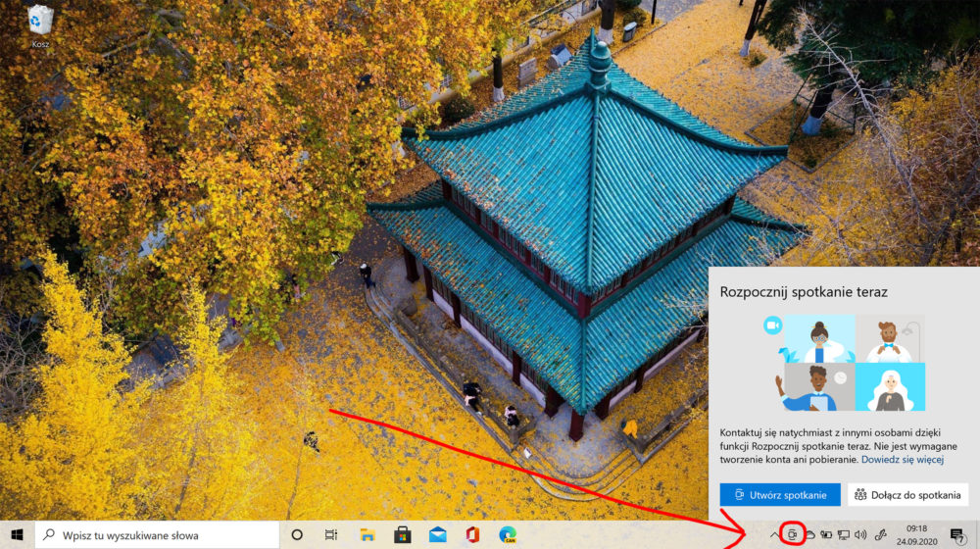This screenshot has width=980, height=549.
Task: Open the Mail app from the taskbar
Action: point(437,534)
